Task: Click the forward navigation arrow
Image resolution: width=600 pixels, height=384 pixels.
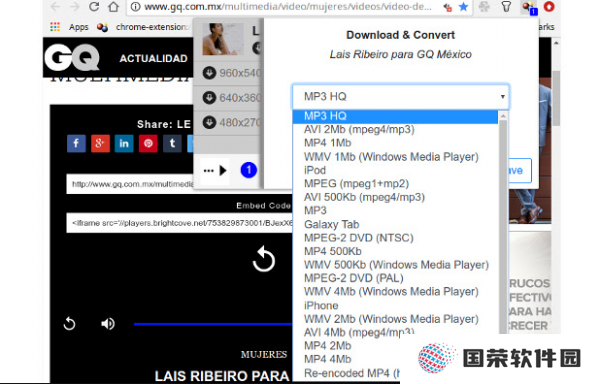Action: click(x=75, y=7)
